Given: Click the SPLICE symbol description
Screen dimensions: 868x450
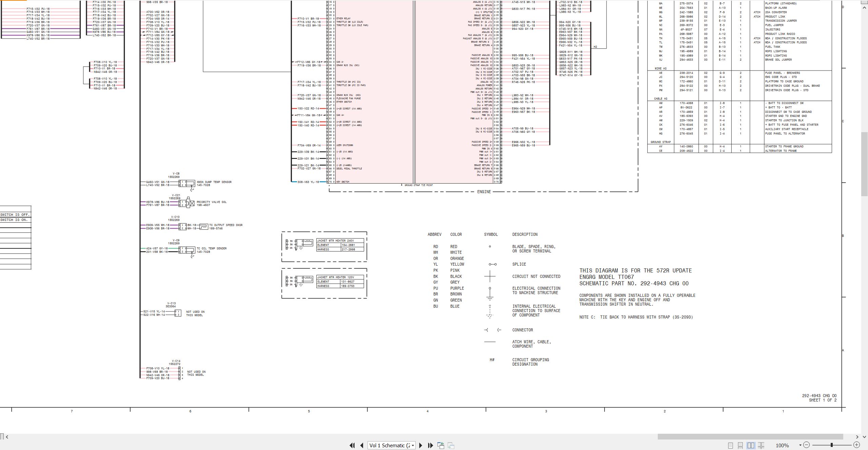Looking at the screenshot, I should pyautogui.click(x=519, y=264).
